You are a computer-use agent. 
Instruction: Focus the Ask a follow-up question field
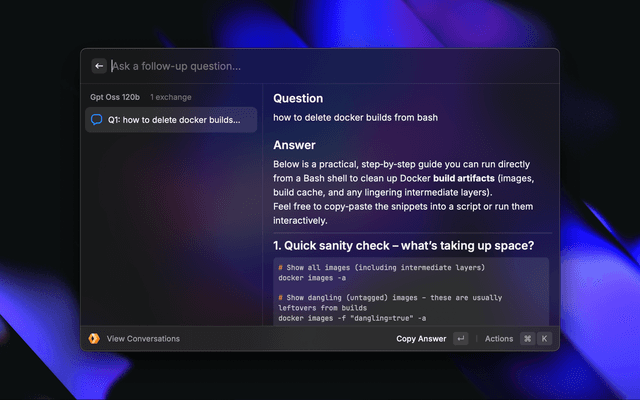click(x=330, y=66)
